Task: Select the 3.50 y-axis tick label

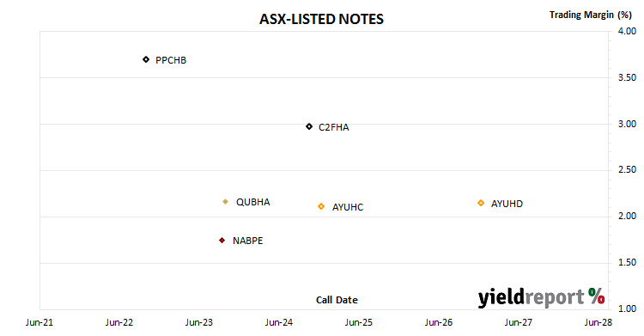Action: point(627,77)
